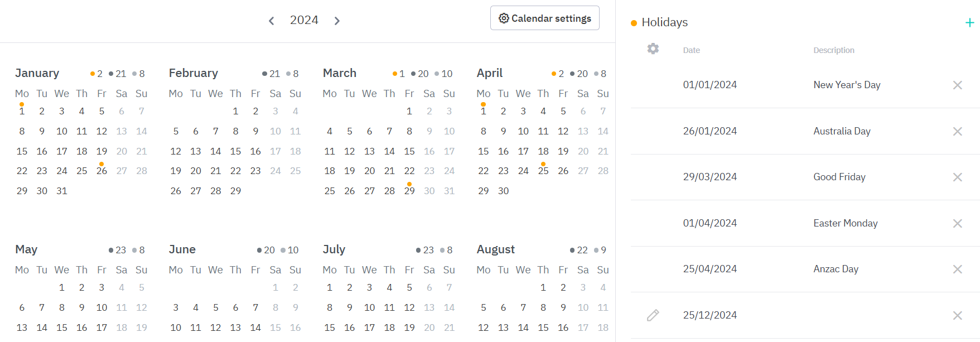This screenshot has width=980, height=342.
Task: Click the Date column header
Action: tap(691, 50)
